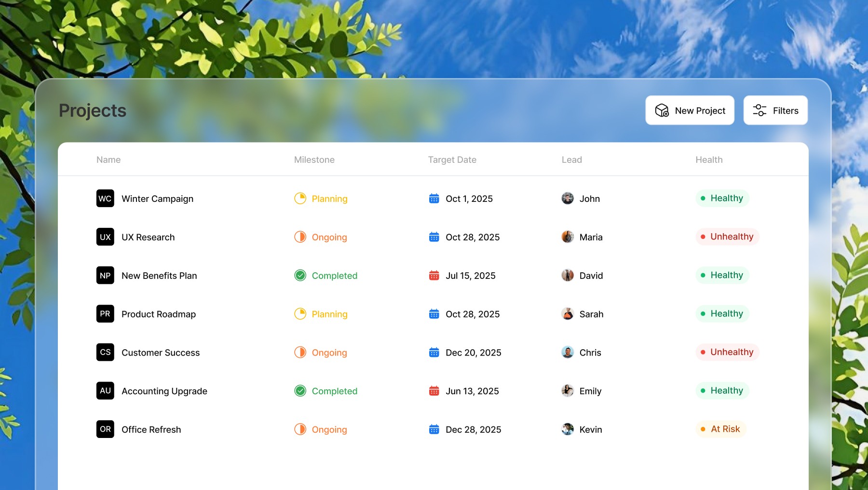Image resolution: width=868 pixels, height=490 pixels.
Task: Open the Winter Campaign project name
Action: click(x=157, y=199)
